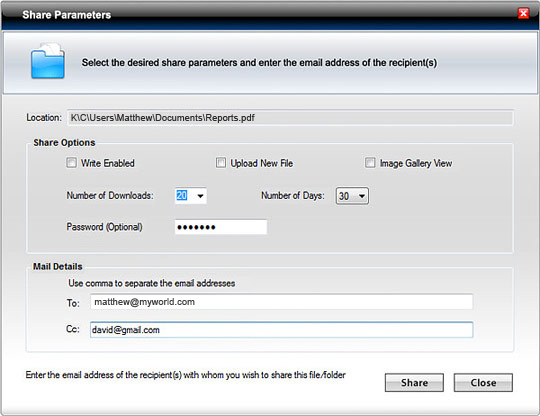
Task: Enable the Write Enabled checkbox
Action: coord(71,163)
